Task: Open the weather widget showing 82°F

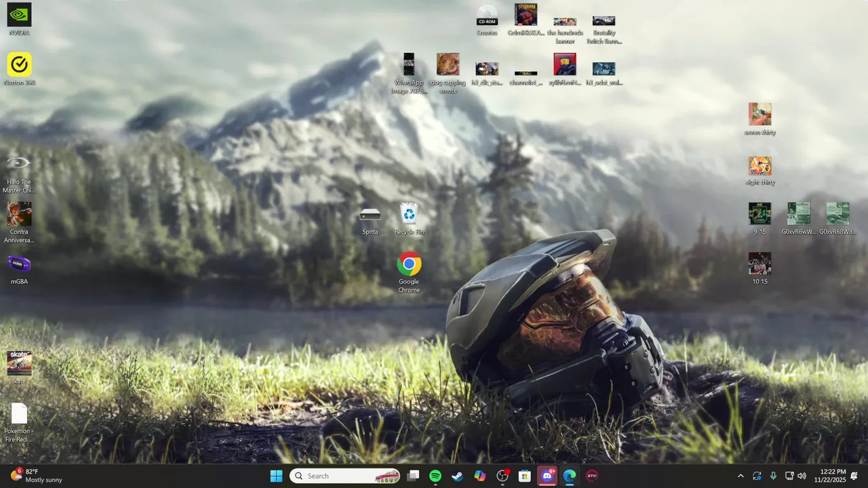Action: pyautogui.click(x=37, y=476)
